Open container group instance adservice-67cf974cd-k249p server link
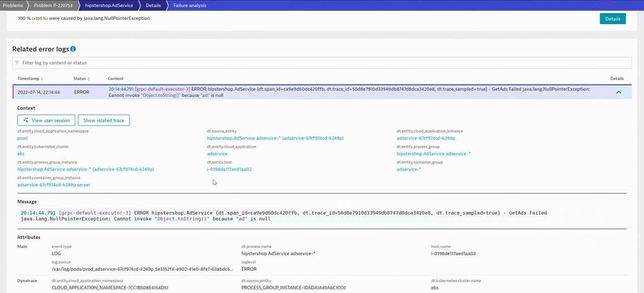Screen dimensions: 644x293 click(x=54, y=185)
